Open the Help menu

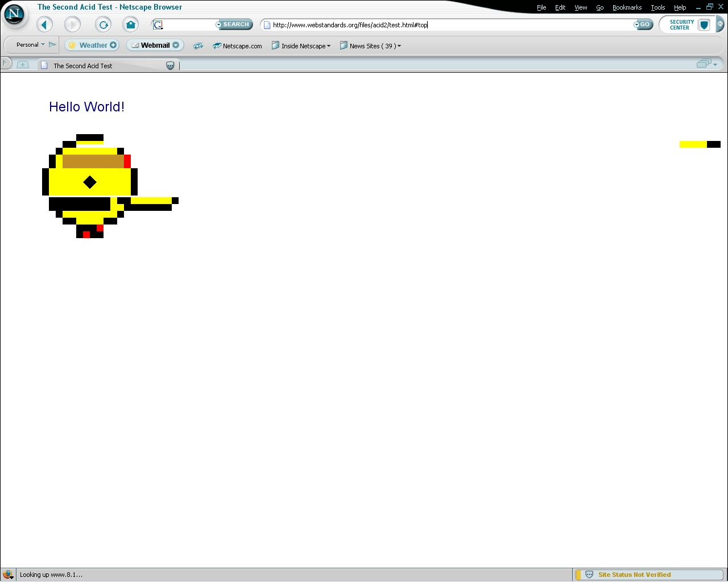click(x=680, y=7)
